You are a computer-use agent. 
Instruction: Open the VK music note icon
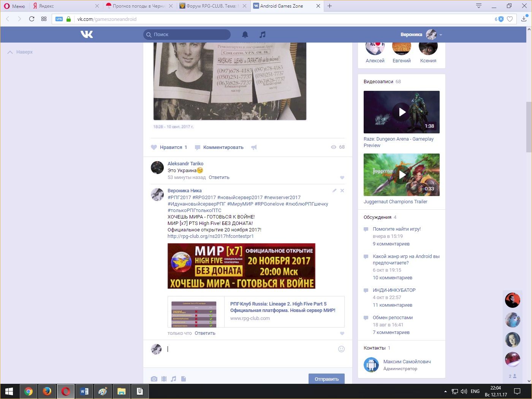[262, 35]
